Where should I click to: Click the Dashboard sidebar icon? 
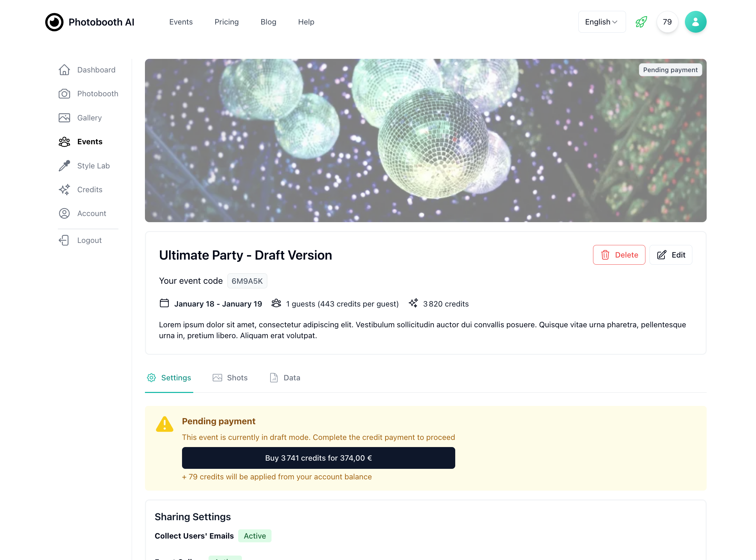pyautogui.click(x=64, y=69)
